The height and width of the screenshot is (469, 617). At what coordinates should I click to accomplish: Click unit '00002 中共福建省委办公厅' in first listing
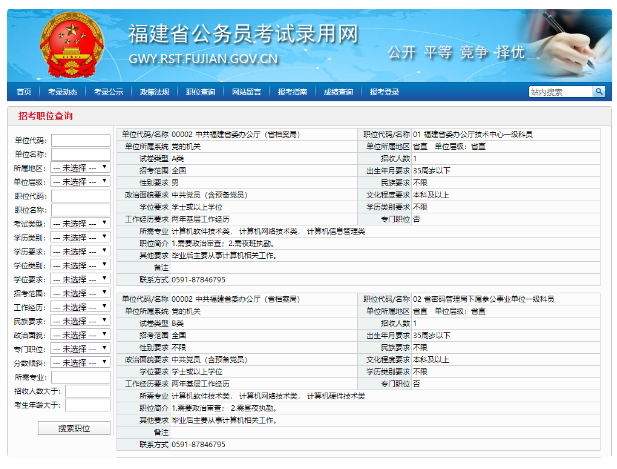(x=235, y=135)
